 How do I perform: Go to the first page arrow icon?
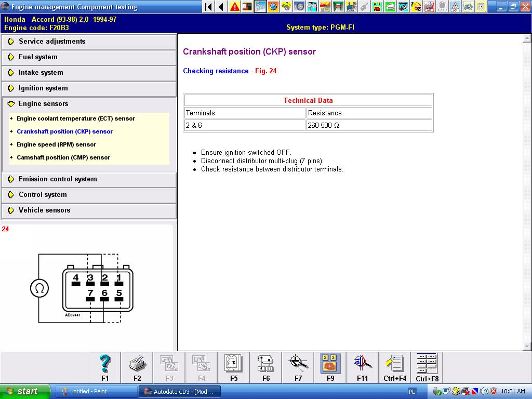point(209,6)
